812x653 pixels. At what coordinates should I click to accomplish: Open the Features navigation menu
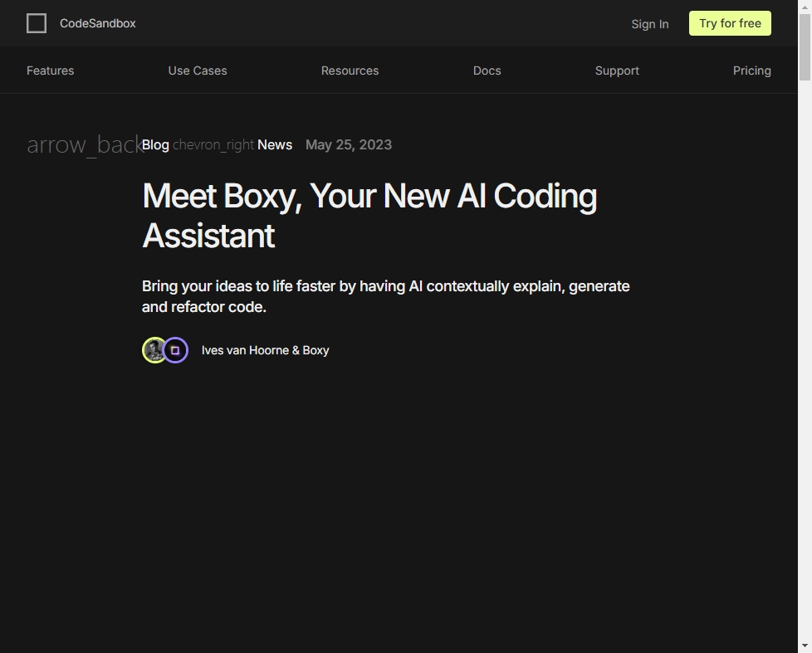pyautogui.click(x=50, y=71)
